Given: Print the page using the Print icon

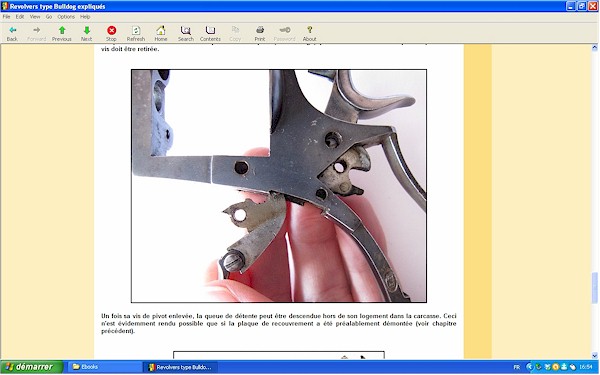Looking at the screenshot, I should click(x=260, y=30).
